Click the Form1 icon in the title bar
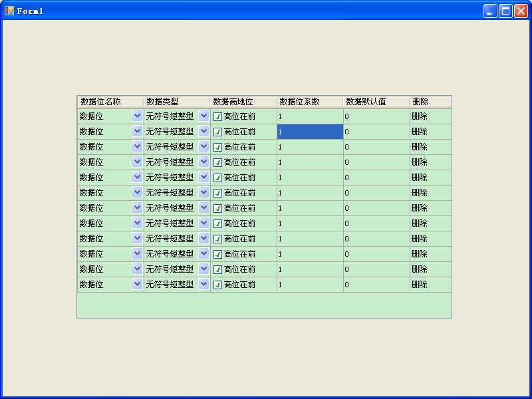 coord(9,10)
